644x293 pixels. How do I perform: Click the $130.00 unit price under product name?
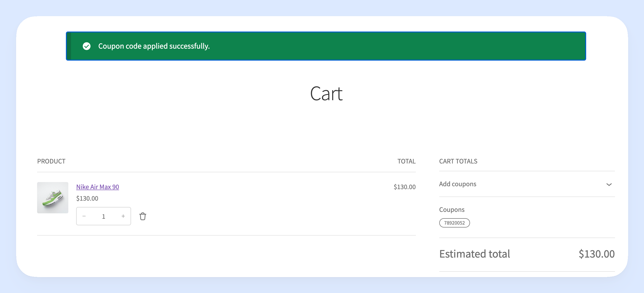tap(87, 198)
